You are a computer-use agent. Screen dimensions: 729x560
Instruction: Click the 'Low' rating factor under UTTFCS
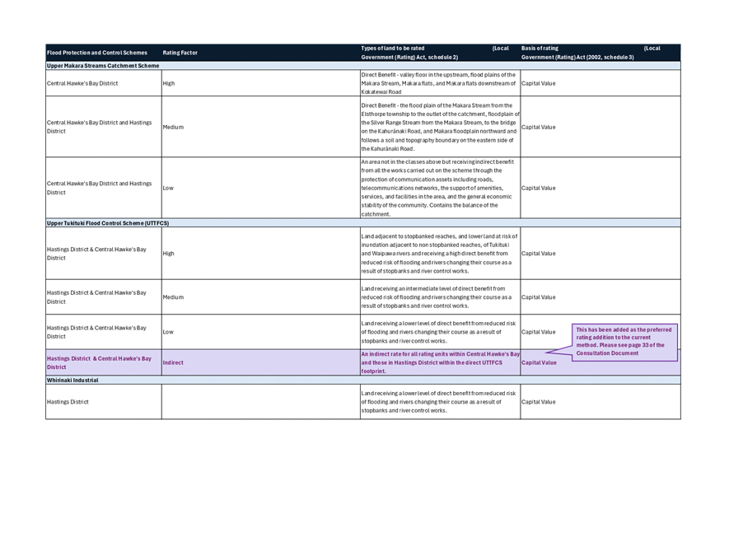(x=168, y=332)
